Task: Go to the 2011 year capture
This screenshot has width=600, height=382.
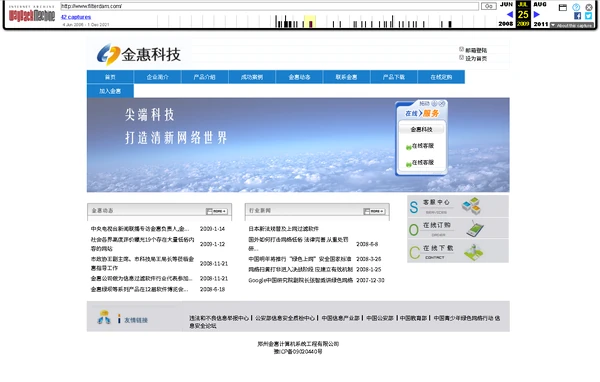Action: pos(541,24)
